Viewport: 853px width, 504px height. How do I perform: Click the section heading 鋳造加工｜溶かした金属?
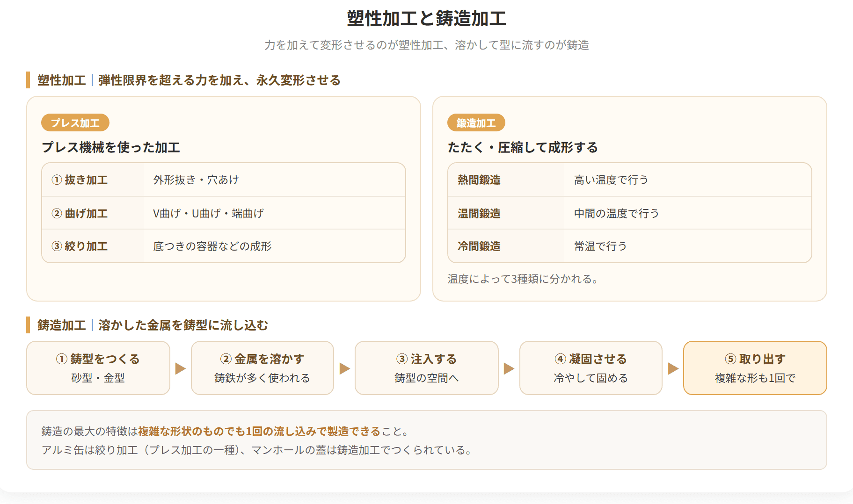click(x=153, y=325)
